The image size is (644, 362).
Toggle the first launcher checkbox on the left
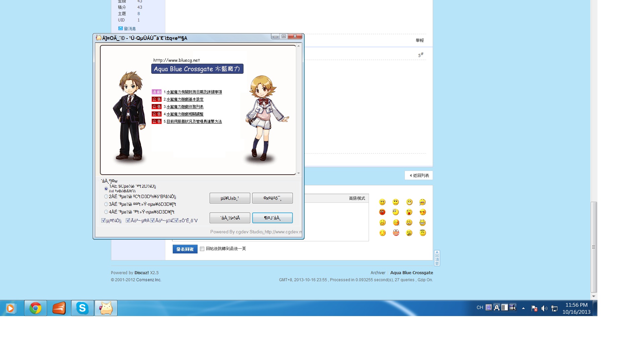103,221
